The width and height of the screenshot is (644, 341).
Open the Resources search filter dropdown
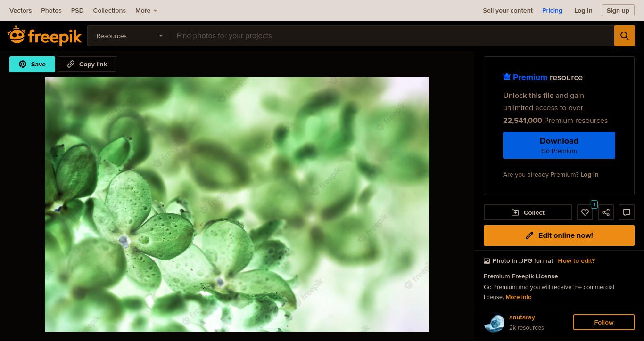[130, 36]
